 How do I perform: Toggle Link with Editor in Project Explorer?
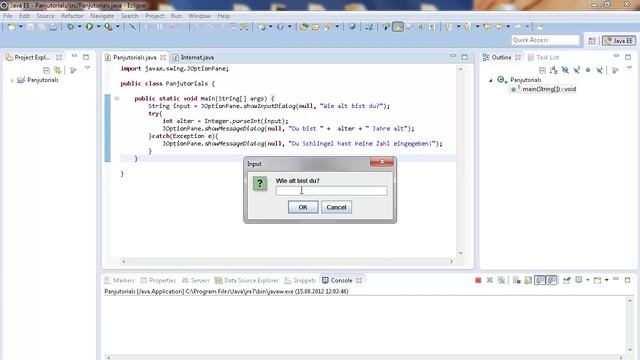pos(58,71)
